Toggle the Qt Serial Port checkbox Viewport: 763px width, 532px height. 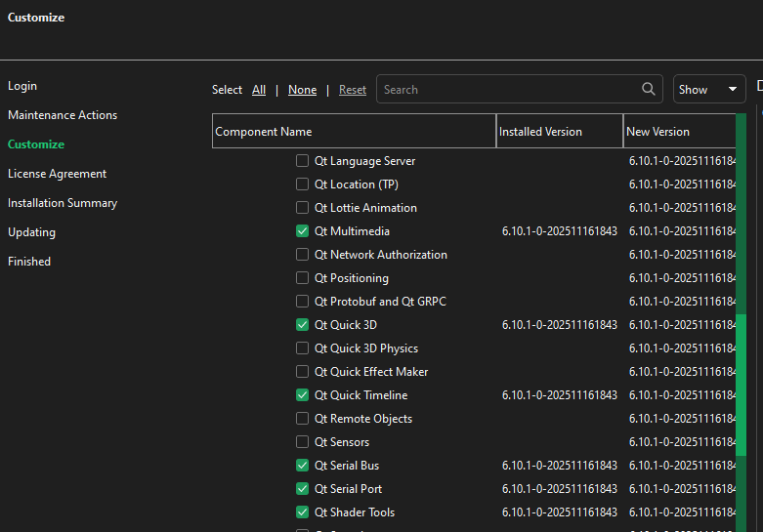[303, 489]
